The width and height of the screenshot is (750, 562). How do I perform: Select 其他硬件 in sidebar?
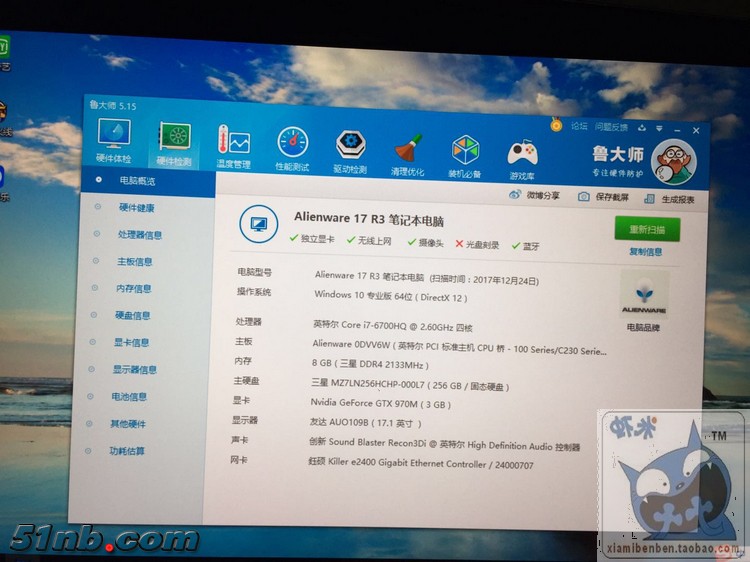click(x=128, y=424)
